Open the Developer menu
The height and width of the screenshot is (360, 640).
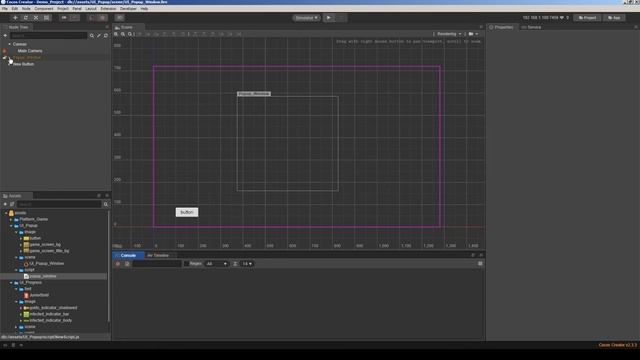tap(128, 9)
